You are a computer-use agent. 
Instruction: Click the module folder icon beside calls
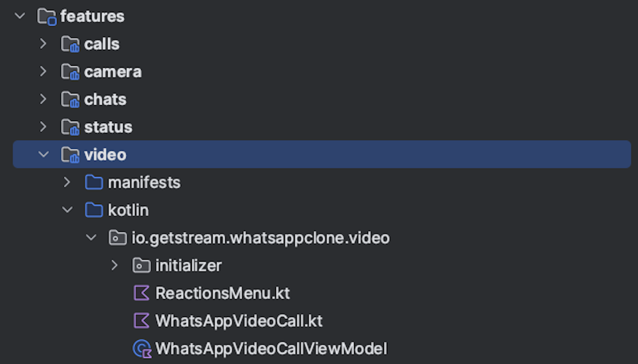70,44
